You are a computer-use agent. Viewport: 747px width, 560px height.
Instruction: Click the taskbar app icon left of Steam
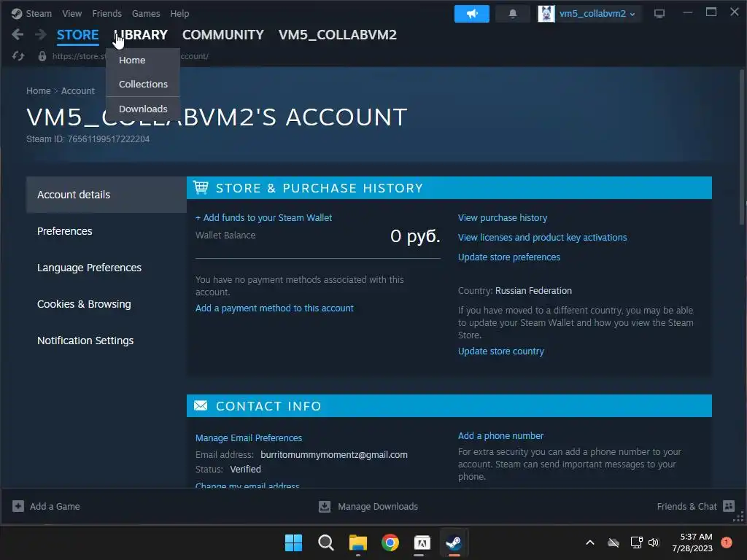tap(422, 542)
